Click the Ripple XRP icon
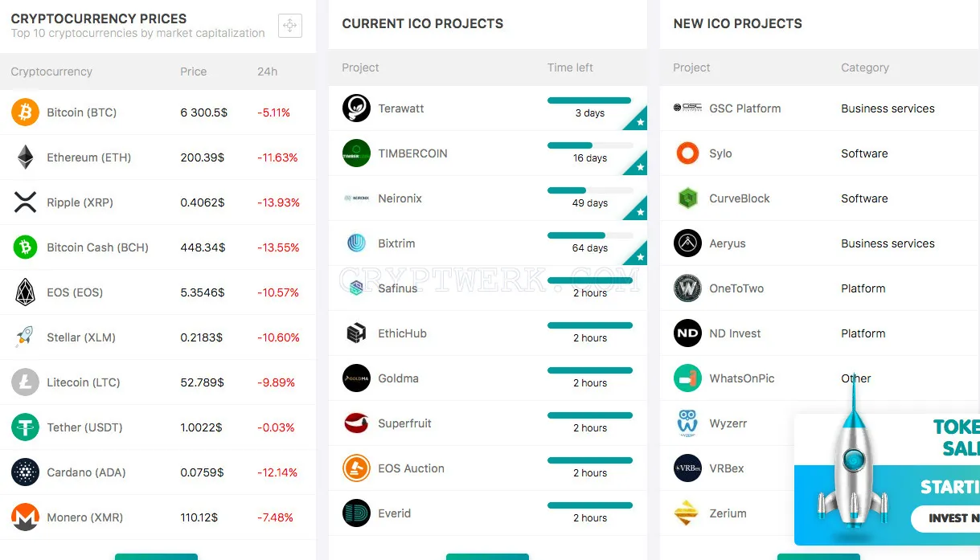This screenshot has height=560, width=980. tap(26, 202)
